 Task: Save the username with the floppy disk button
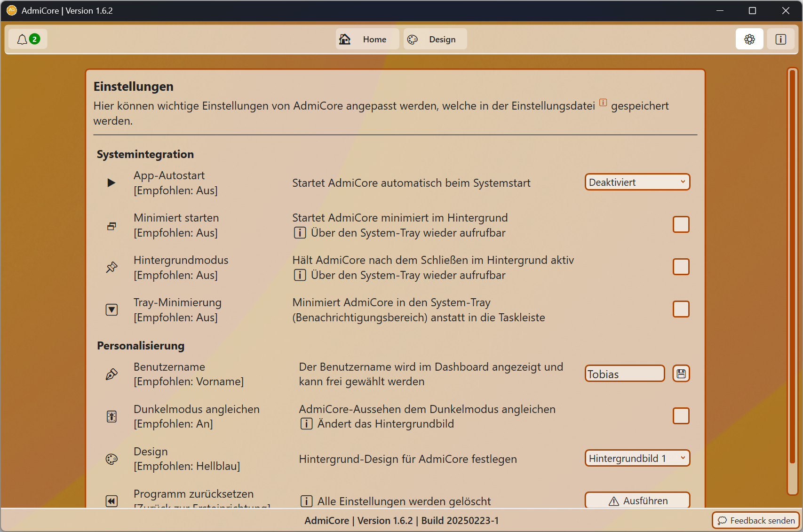coord(681,373)
